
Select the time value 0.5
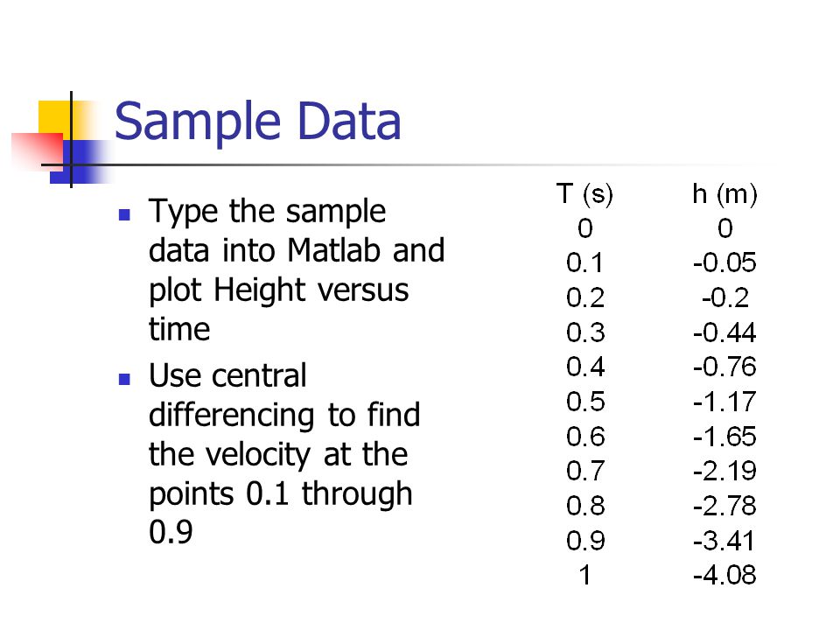pos(585,402)
